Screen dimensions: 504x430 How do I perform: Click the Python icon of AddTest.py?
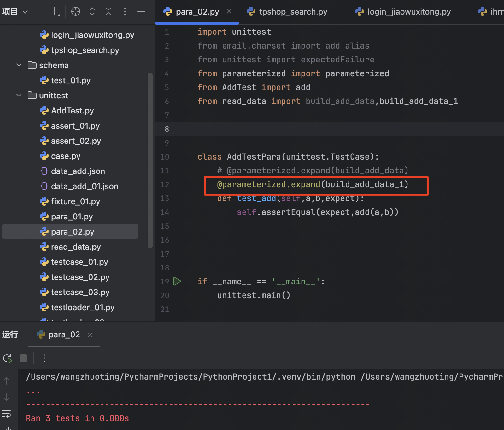click(x=44, y=111)
